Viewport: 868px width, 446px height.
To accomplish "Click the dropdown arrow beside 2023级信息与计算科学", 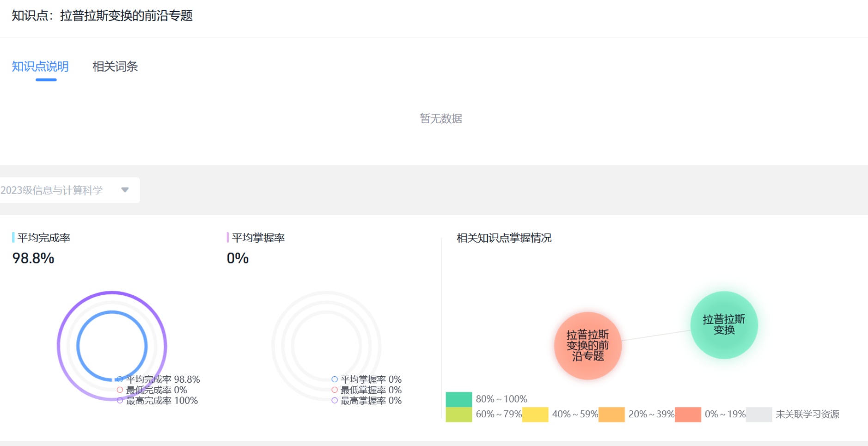I will pyautogui.click(x=125, y=190).
